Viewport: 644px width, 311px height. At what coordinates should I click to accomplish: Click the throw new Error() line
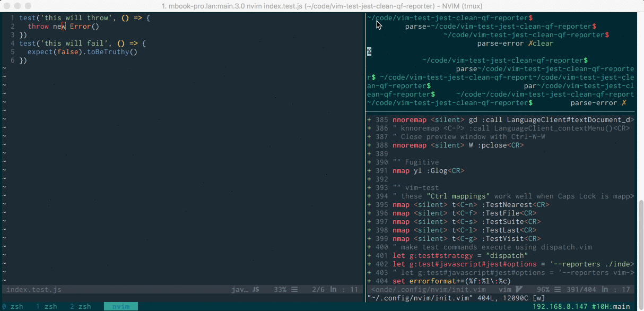click(64, 27)
